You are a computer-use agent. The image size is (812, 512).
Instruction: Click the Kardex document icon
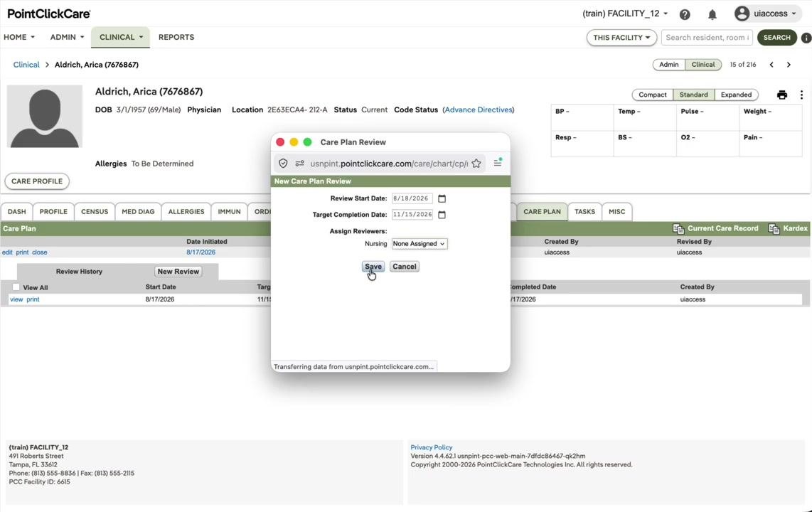pos(774,228)
